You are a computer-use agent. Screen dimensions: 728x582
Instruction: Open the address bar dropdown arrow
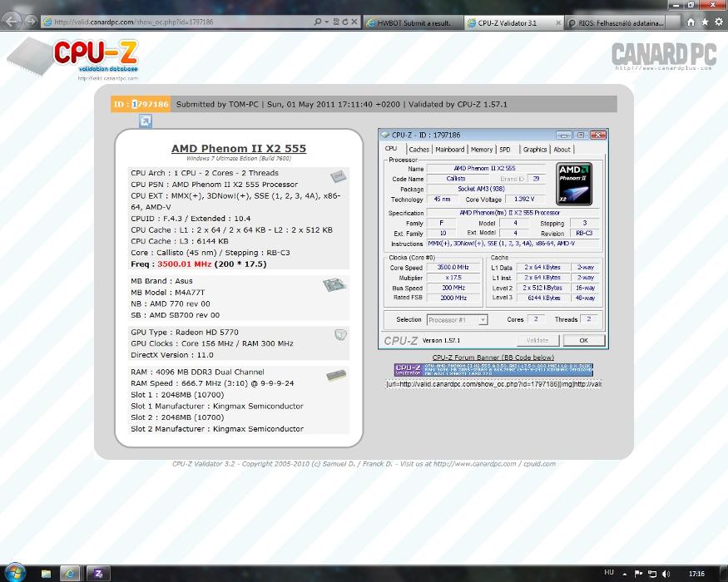tap(327, 22)
